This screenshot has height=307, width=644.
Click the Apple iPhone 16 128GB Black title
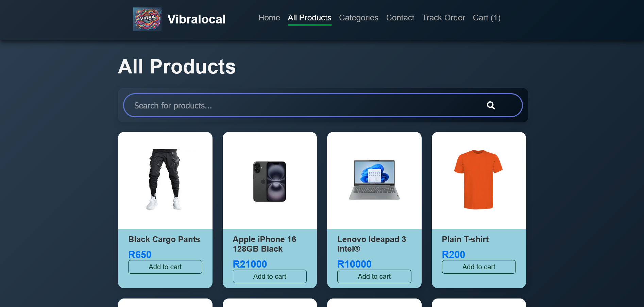[265, 244]
